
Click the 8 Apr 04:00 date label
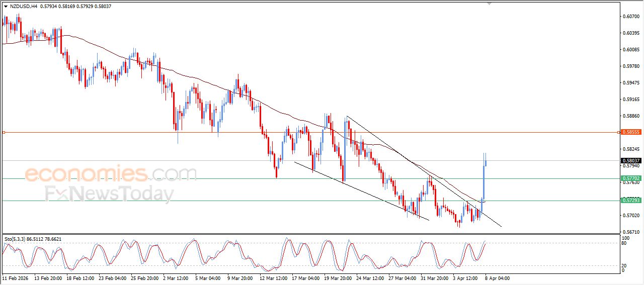[x=497, y=277]
